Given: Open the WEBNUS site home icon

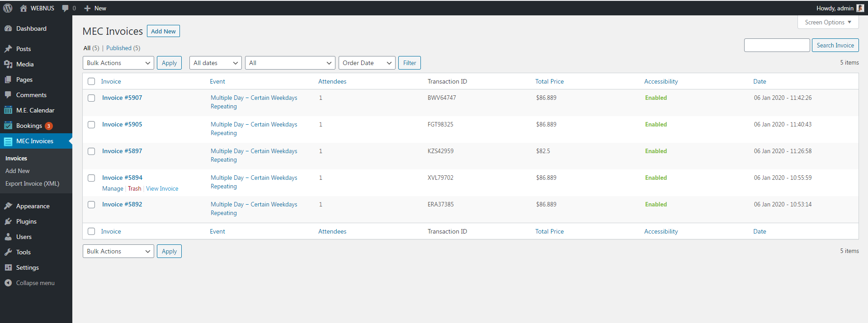Looking at the screenshot, I should [24, 8].
